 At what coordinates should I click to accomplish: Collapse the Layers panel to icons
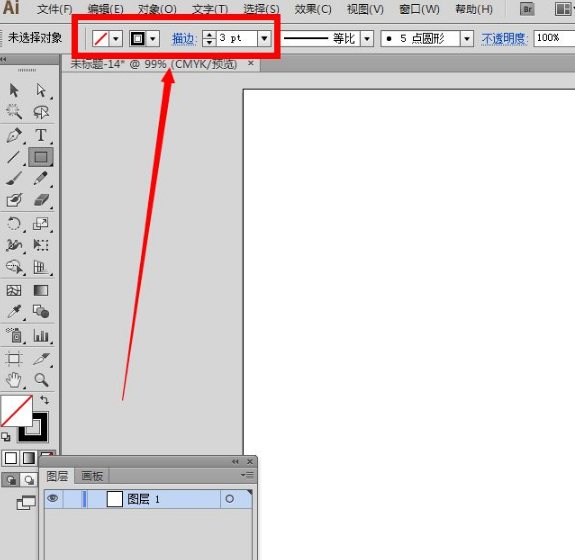(x=235, y=461)
